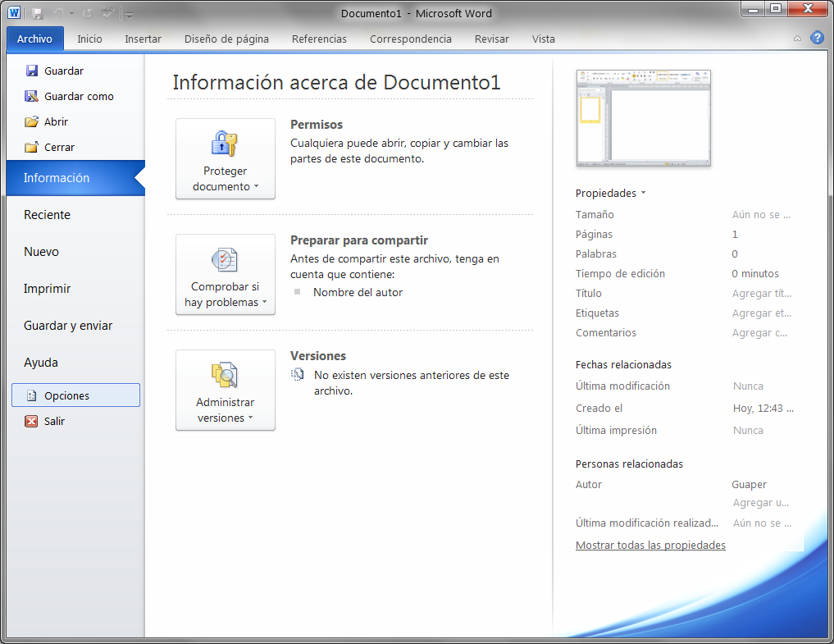
Task: Expand the Administrar versiones dropdown arrow
Action: (x=250, y=418)
